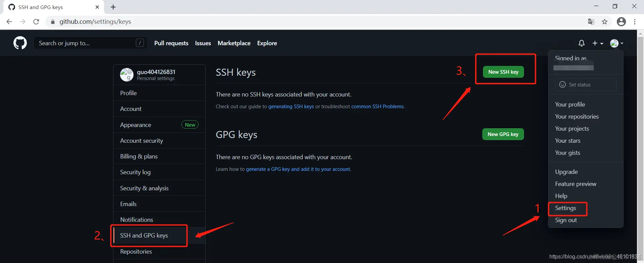Open Issues in the header
The image size is (644, 263).
tap(203, 43)
